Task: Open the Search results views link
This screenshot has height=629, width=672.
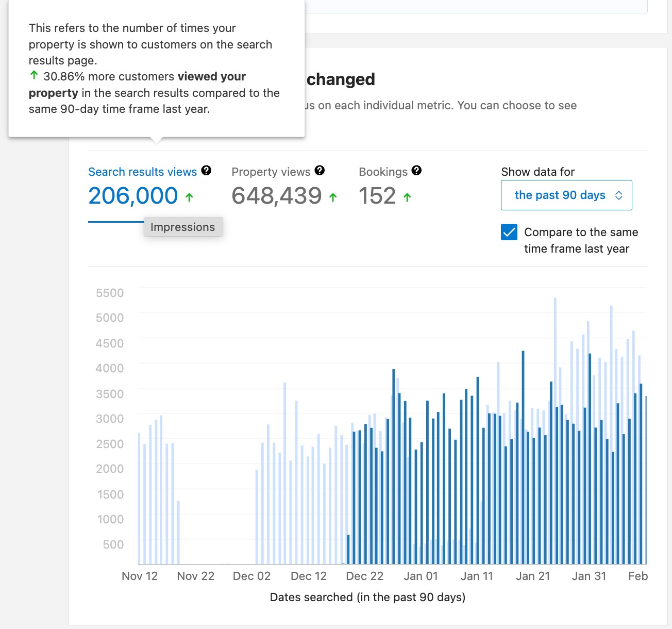Action: [142, 171]
